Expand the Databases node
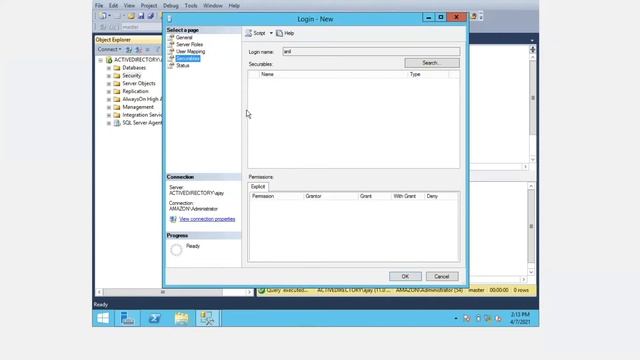This screenshot has width=640, height=360. pyautogui.click(x=109, y=68)
